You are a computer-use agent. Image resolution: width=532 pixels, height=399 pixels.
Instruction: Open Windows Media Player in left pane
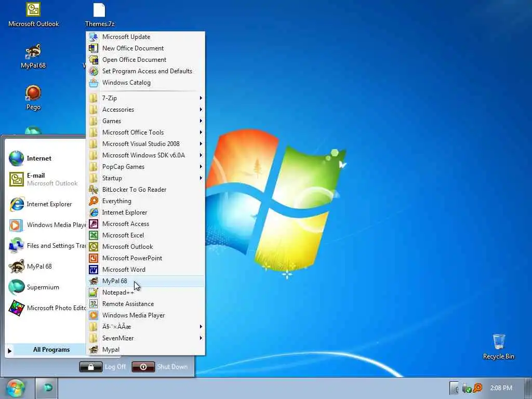tap(46, 225)
